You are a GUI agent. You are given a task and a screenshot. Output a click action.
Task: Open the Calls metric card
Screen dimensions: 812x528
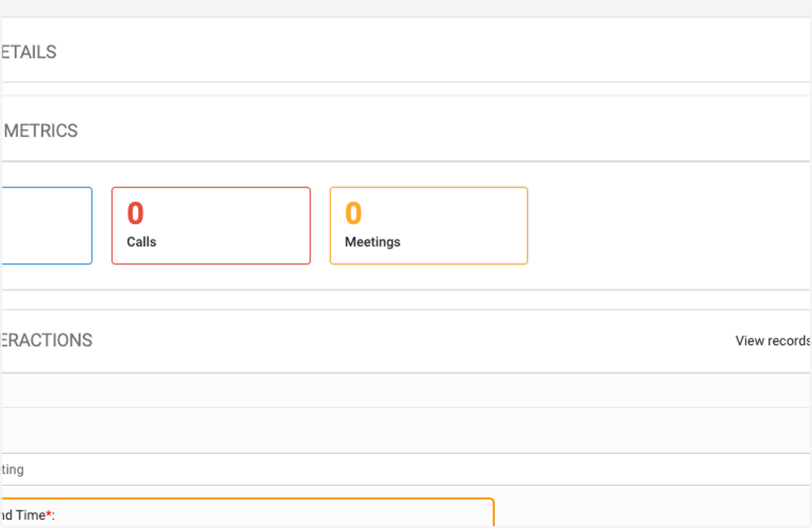(x=211, y=226)
